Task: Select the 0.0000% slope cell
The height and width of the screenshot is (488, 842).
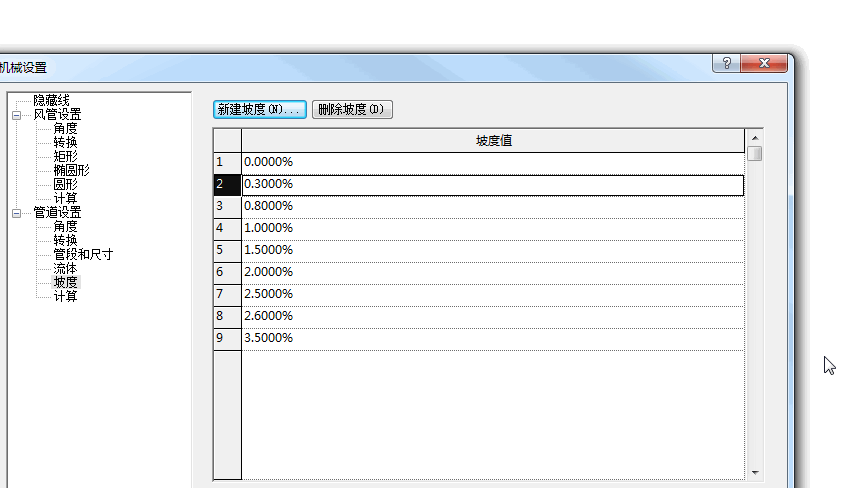Action: [x=493, y=162]
